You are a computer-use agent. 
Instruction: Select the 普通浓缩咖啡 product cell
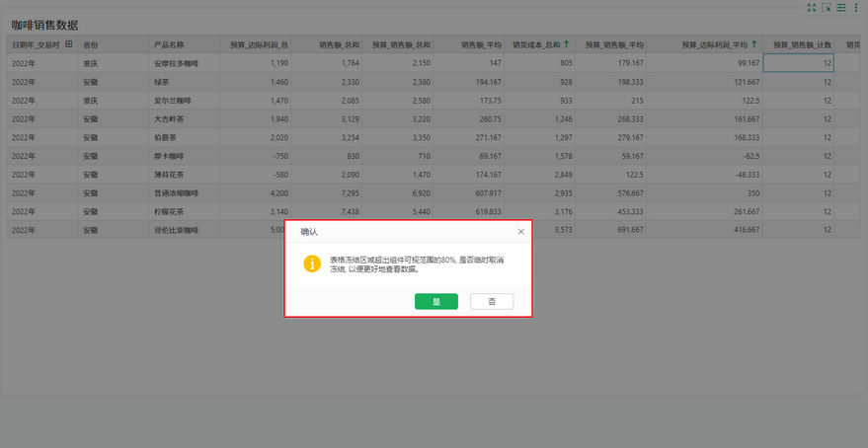tap(176, 192)
